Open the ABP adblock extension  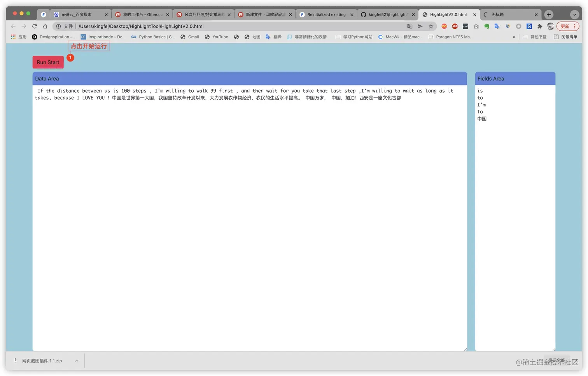(x=455, y=26)
